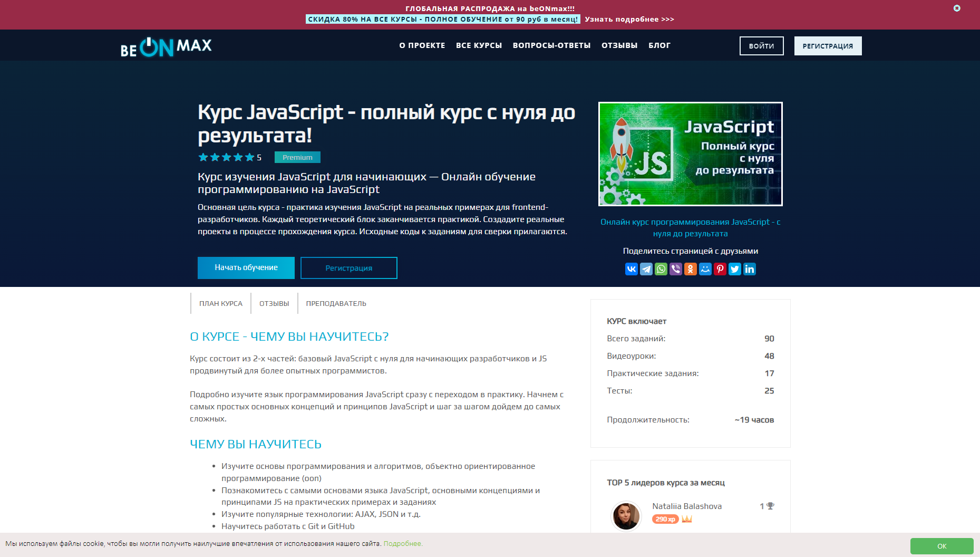Image resolution: width=980 pixels, height=557 pixels.
Task: Open the БЛОГ menu item
Action: point(659,45)
